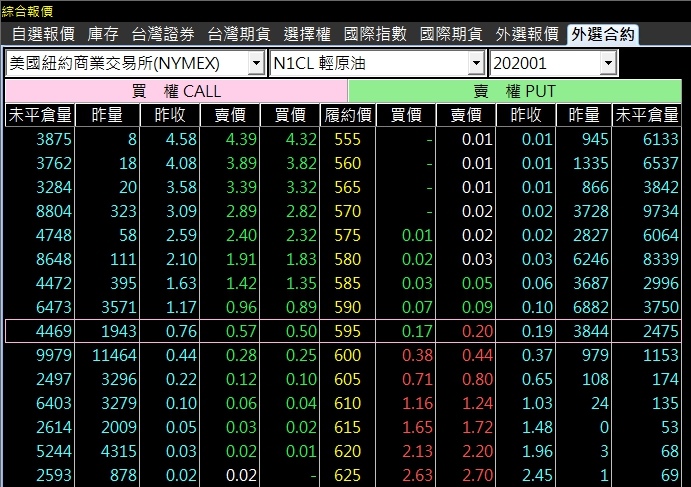
Task: Switch to the 自選報價 tab
Action: click(43, 34)
